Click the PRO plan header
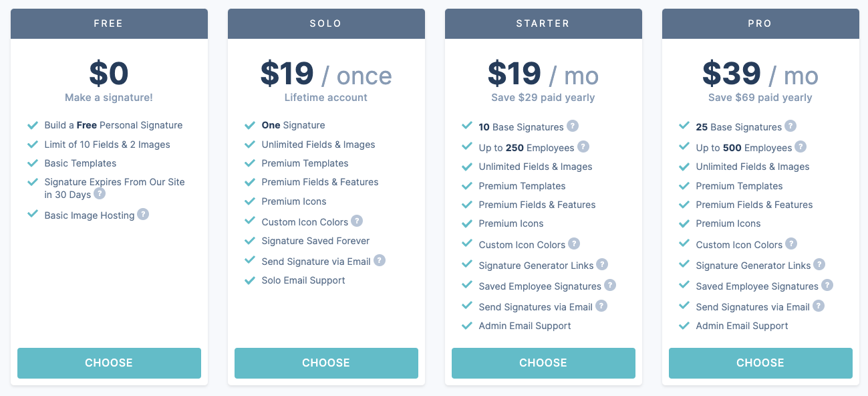Screen dimensions: 868x396 [x=760, y=23]
